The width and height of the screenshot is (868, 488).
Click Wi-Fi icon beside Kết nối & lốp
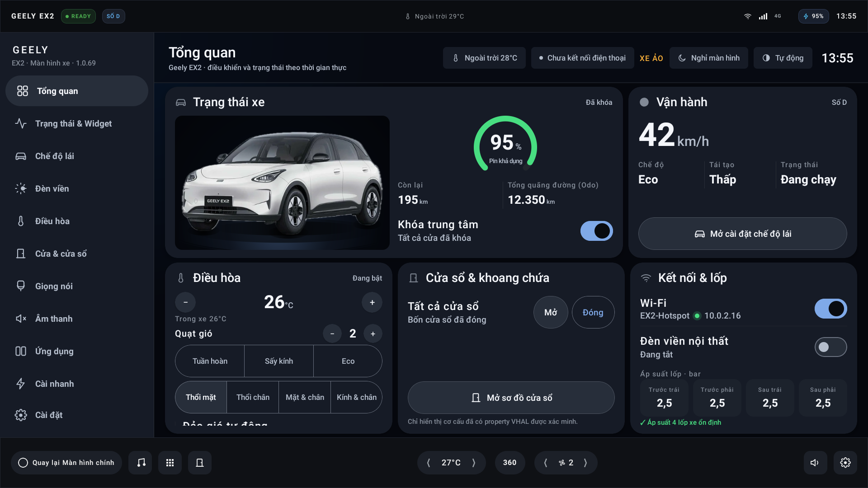tap(646, 278)
